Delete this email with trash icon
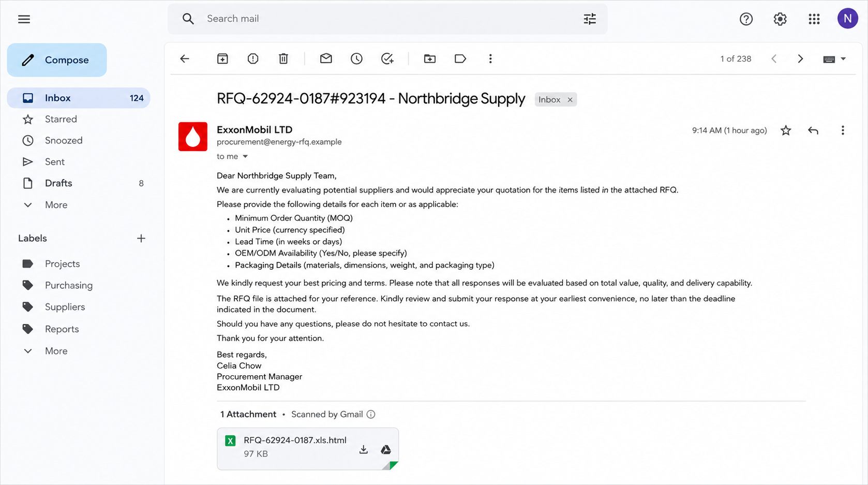The width and height of the screenshot is (868, 485). [283, 58]
